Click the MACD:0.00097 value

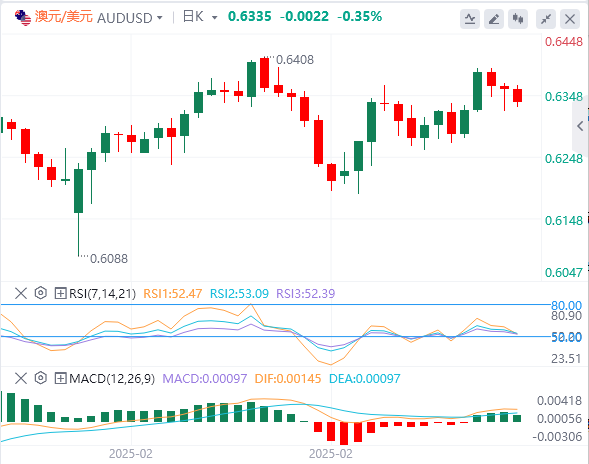tap(205, 379)
